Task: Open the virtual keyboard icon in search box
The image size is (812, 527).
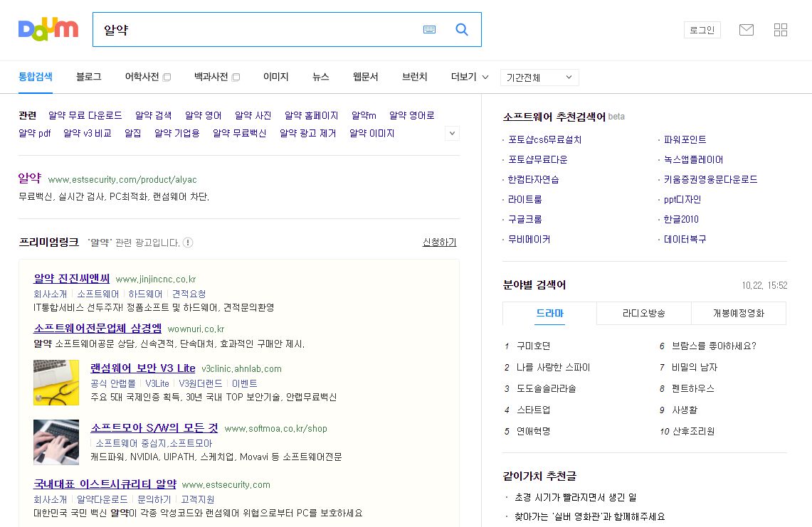Action: pyautogui.click(x=429, y=29)
